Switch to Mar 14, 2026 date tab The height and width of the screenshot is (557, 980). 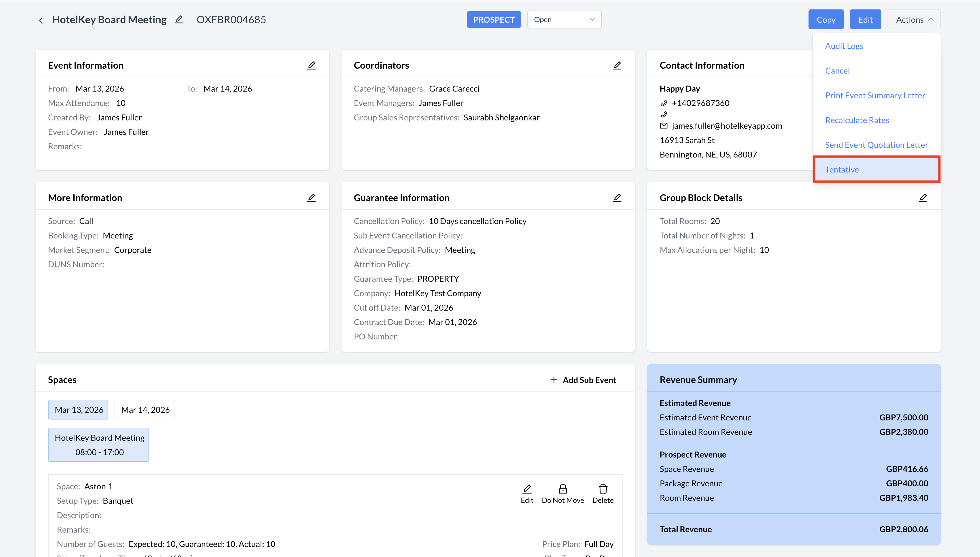coord(145,410)
